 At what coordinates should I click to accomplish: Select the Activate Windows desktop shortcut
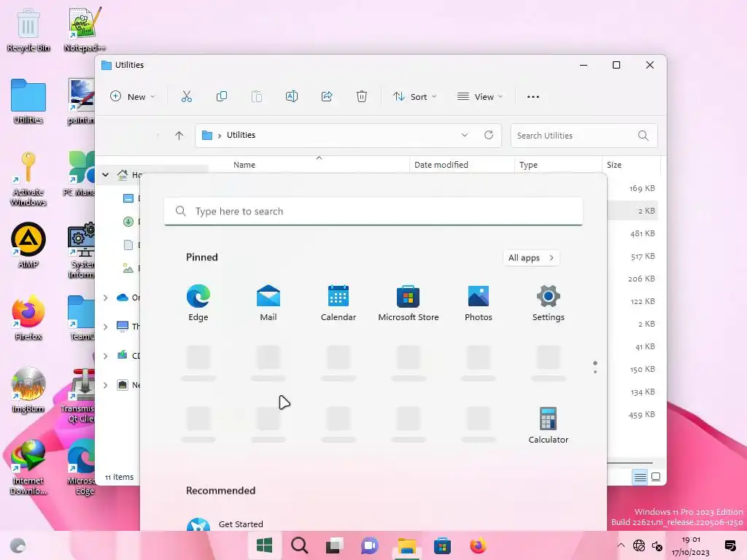pos(28,179)
